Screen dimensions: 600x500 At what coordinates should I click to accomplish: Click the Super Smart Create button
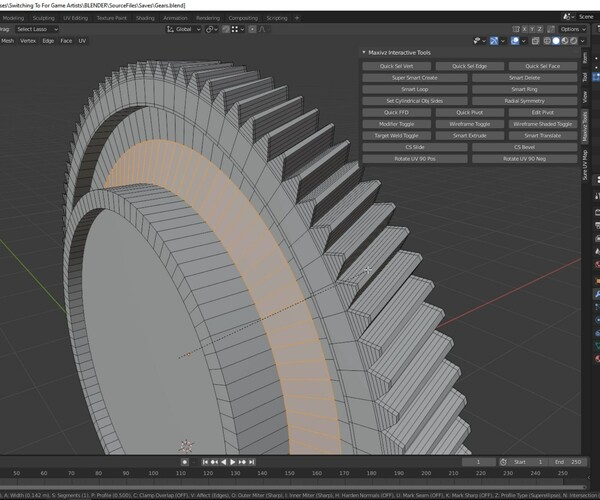(x=414, y=78)
